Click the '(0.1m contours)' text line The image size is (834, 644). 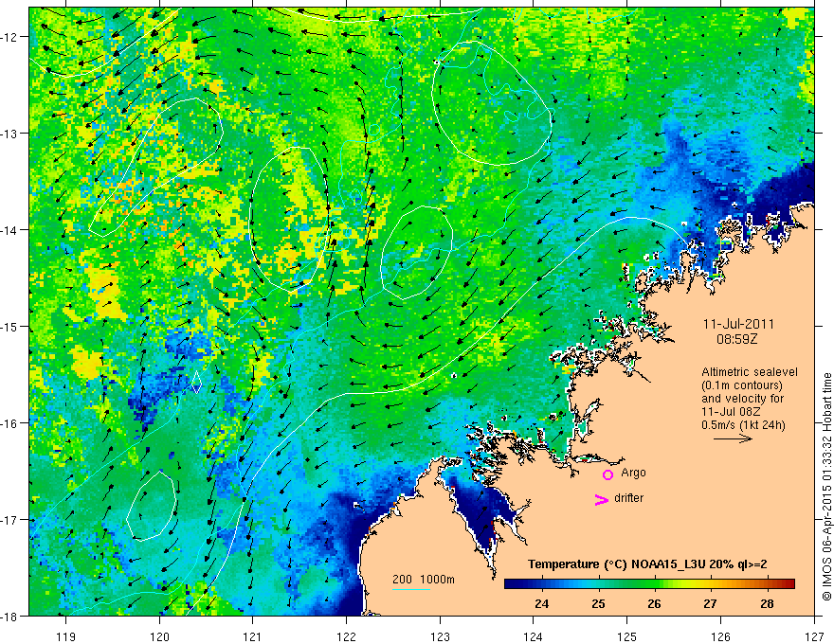[x=742, y=385]
